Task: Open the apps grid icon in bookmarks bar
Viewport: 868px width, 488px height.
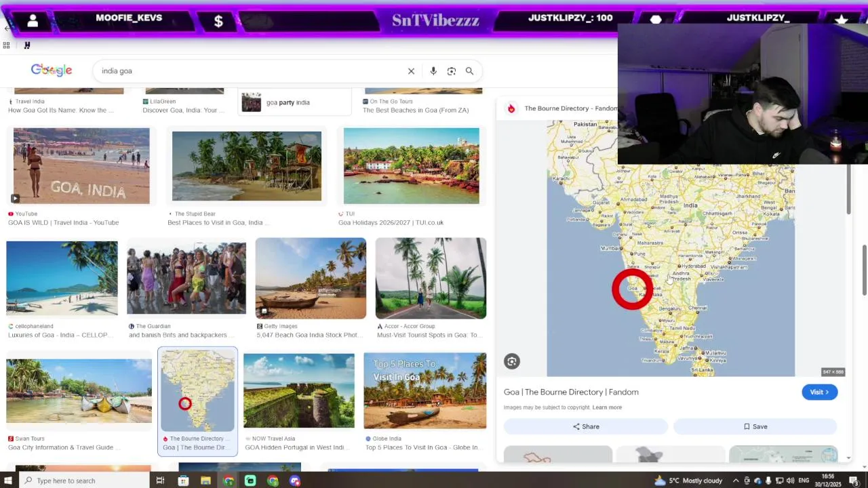Action: coord(6,45)
